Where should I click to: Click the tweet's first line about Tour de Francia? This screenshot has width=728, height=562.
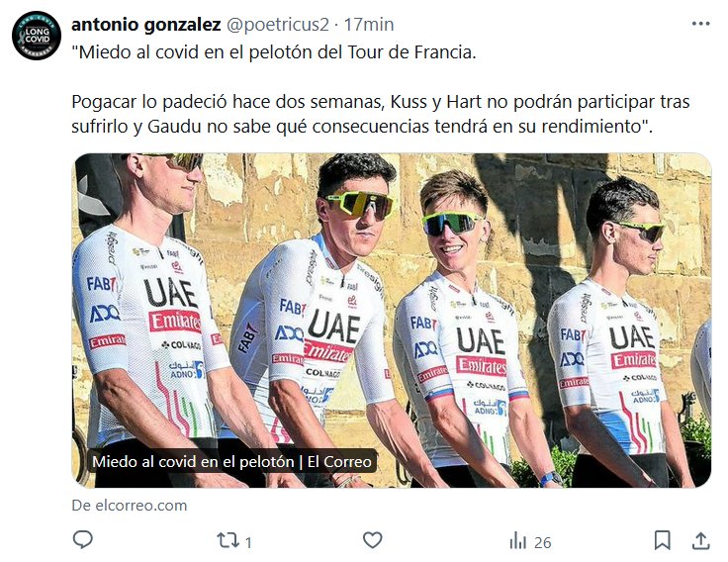[274, 52]
